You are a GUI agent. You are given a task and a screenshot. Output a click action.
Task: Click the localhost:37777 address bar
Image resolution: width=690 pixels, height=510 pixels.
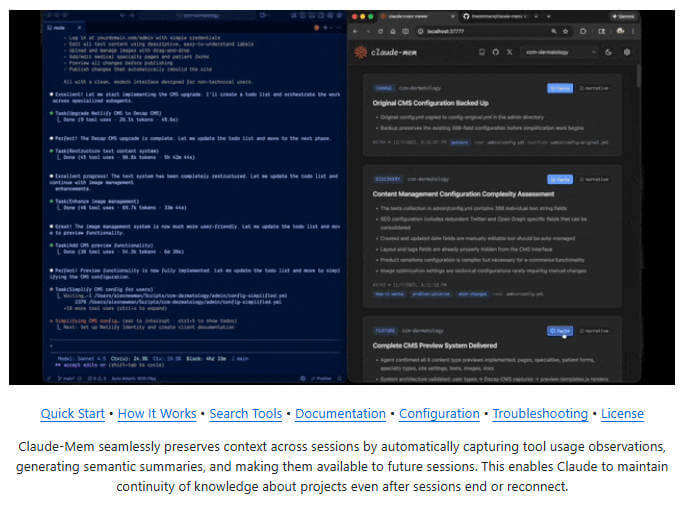click(493, 31)
